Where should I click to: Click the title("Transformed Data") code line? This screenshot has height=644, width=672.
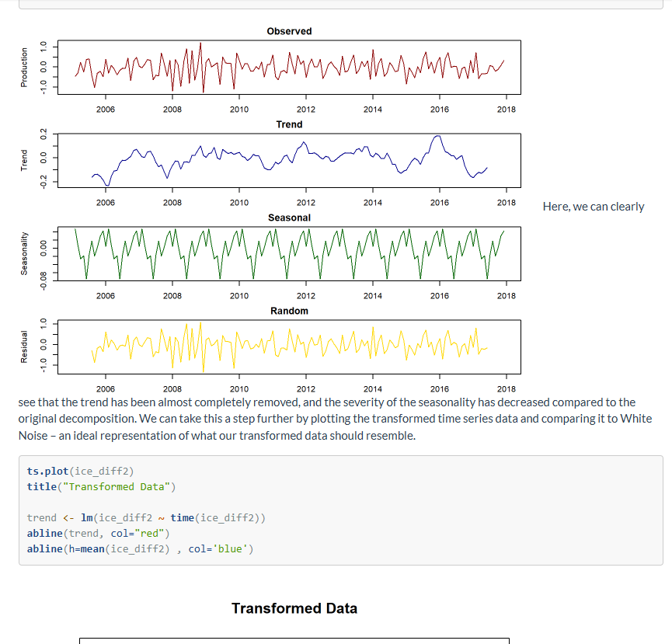point(101,486)
